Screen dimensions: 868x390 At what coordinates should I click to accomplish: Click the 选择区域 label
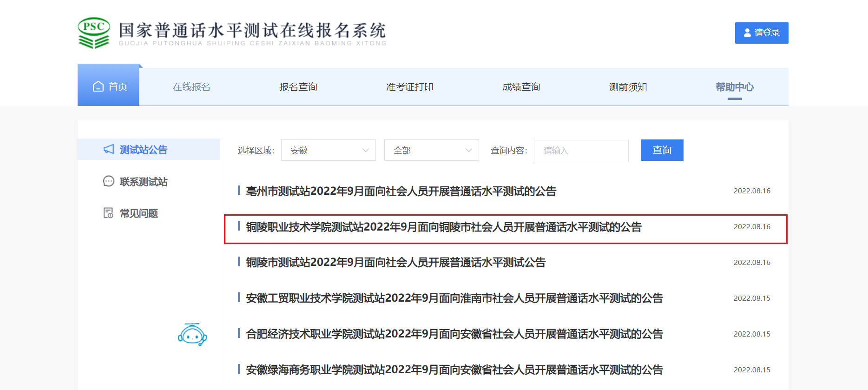pos(256,151)
